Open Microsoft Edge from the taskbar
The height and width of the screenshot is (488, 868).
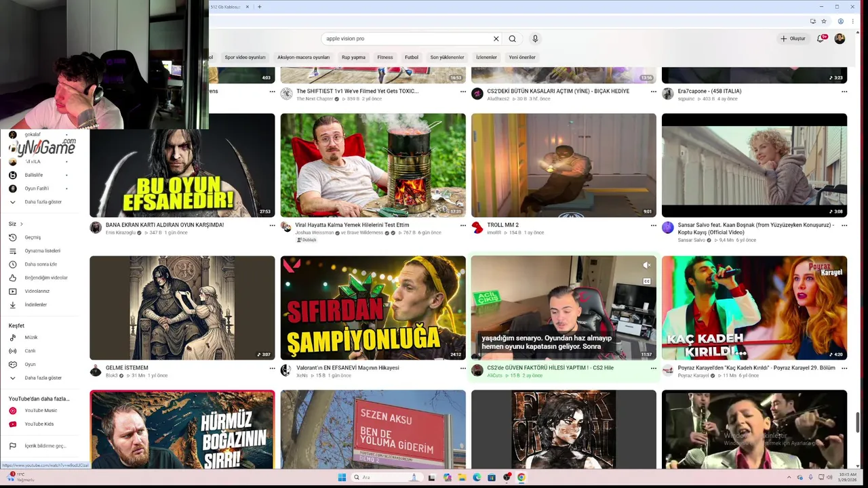(477, 477)
